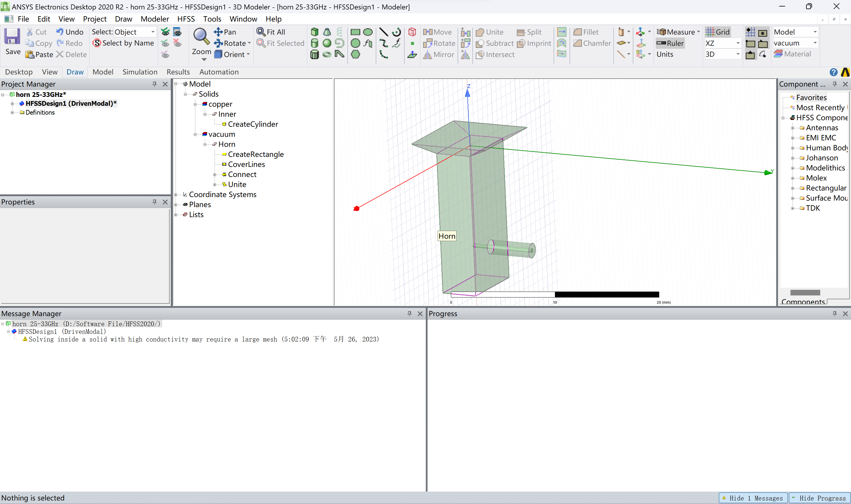Select the Draw cone tool

coord(327,32)
